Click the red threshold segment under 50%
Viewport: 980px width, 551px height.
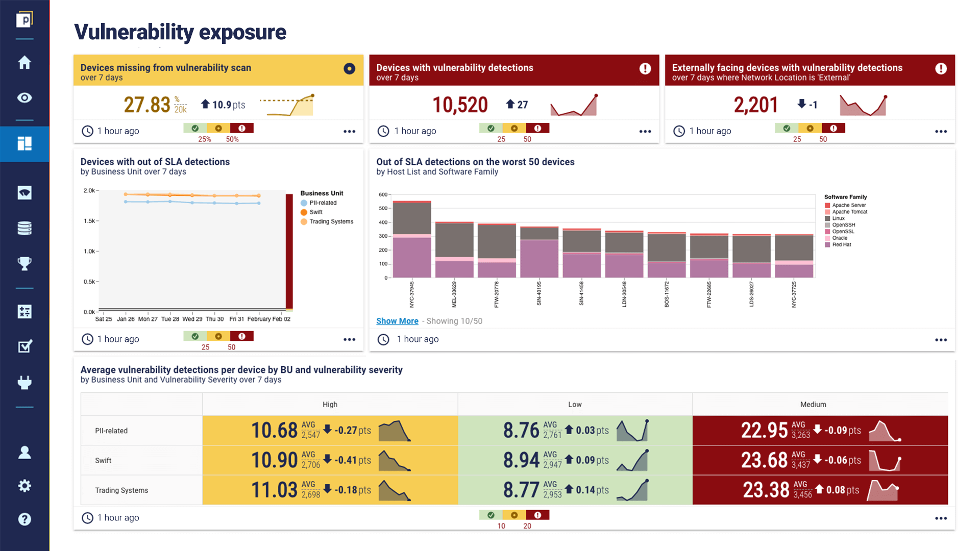point(241,128)
